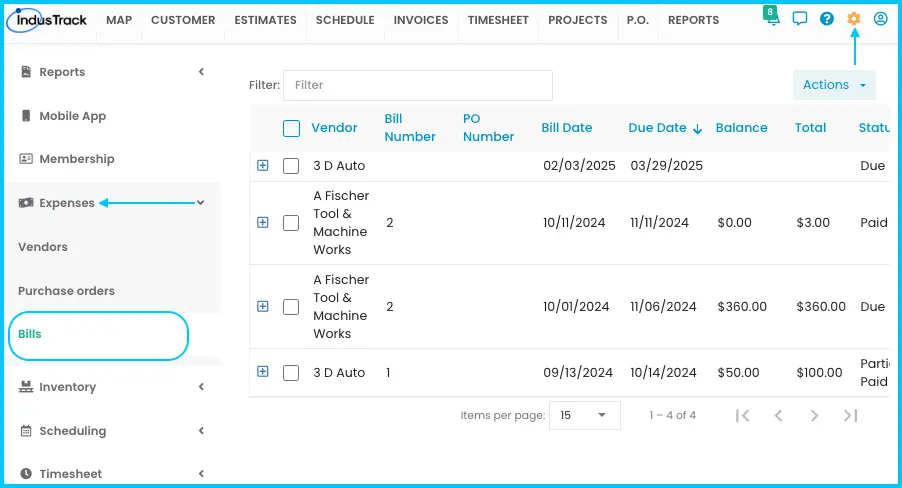The height and width of the screenshot is (488, 902).
Task: Sort by Bill Date column header
Action: point(567,128)
